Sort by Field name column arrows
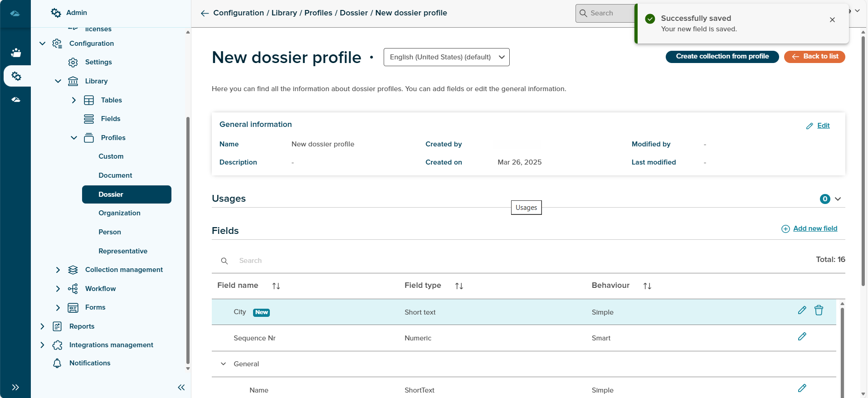 click(x=276, y=286)
